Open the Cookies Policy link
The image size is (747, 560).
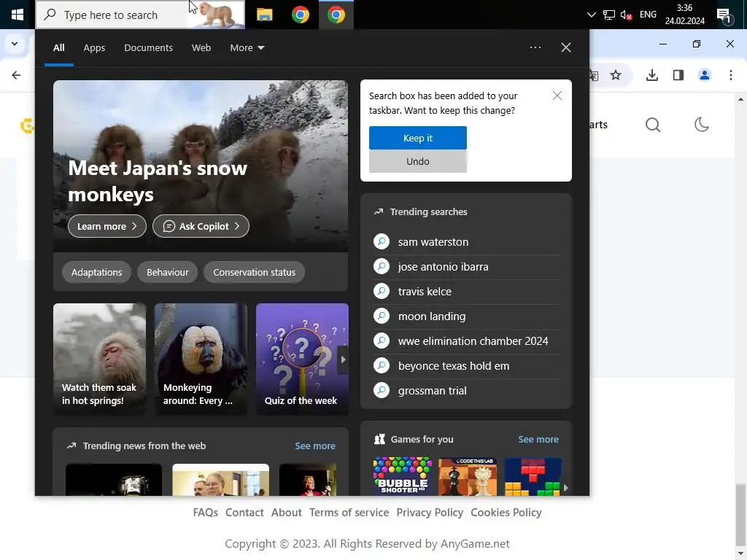506,513
